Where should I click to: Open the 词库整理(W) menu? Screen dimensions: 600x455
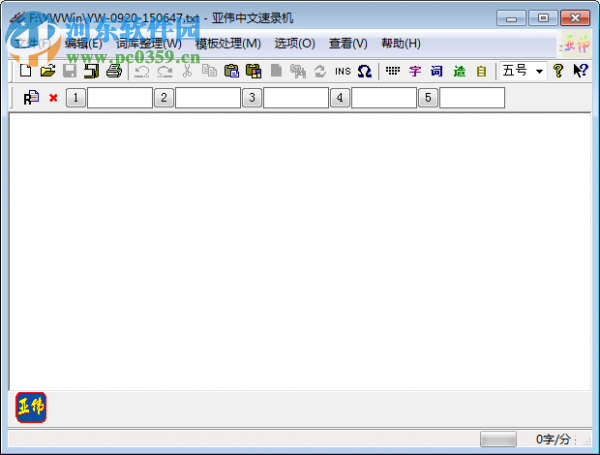tap(149, 44)
